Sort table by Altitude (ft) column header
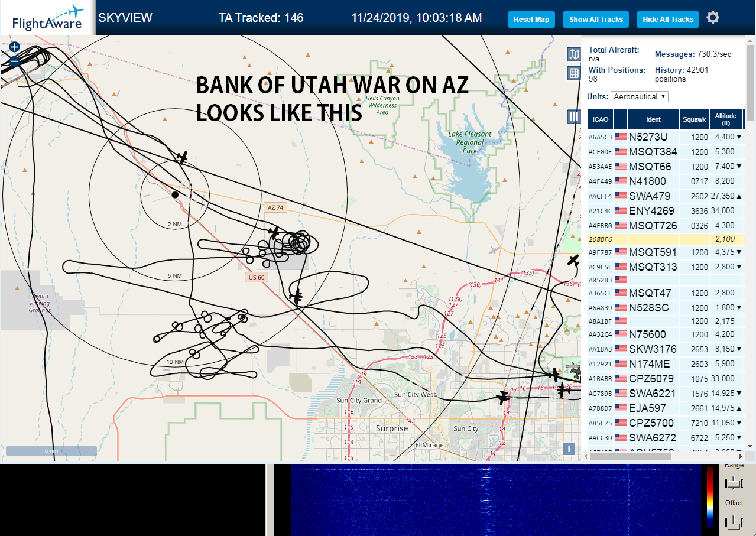The image size is (756, 536). point(725,119)
